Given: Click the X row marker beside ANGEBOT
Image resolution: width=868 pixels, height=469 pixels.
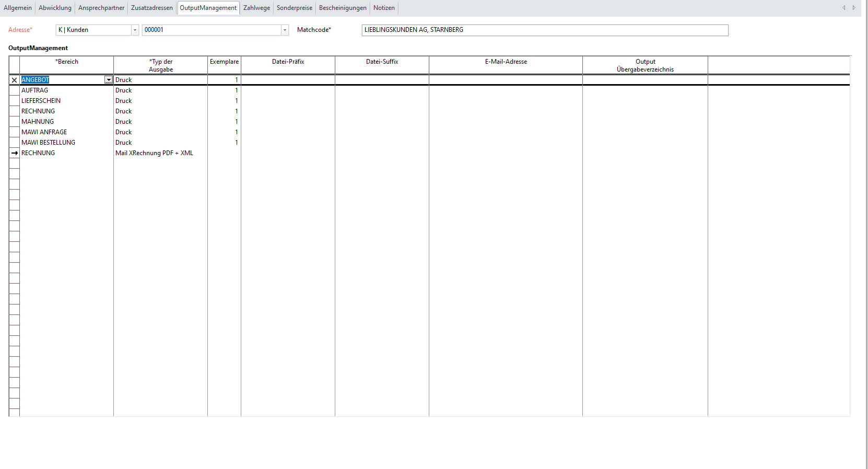Looking at the screenshot, I should 14,80.
